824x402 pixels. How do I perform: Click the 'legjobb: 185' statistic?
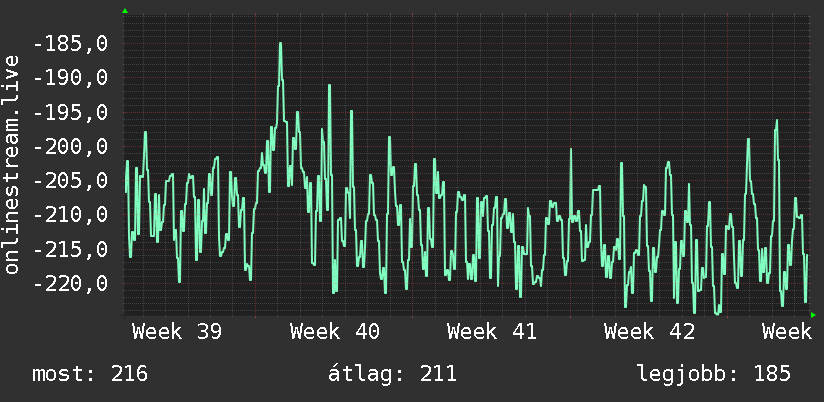pyautogui.click(x=714, y=374)
